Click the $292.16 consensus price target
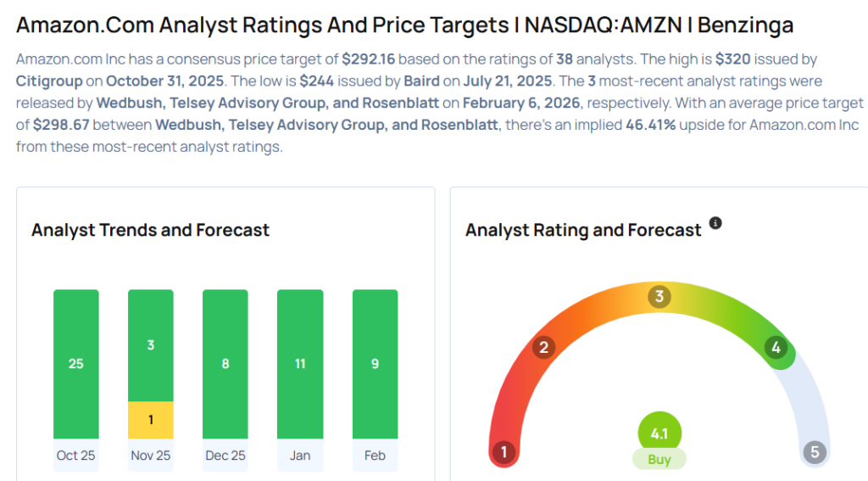This screenshot has width=868, height=481. coord(369,60)
